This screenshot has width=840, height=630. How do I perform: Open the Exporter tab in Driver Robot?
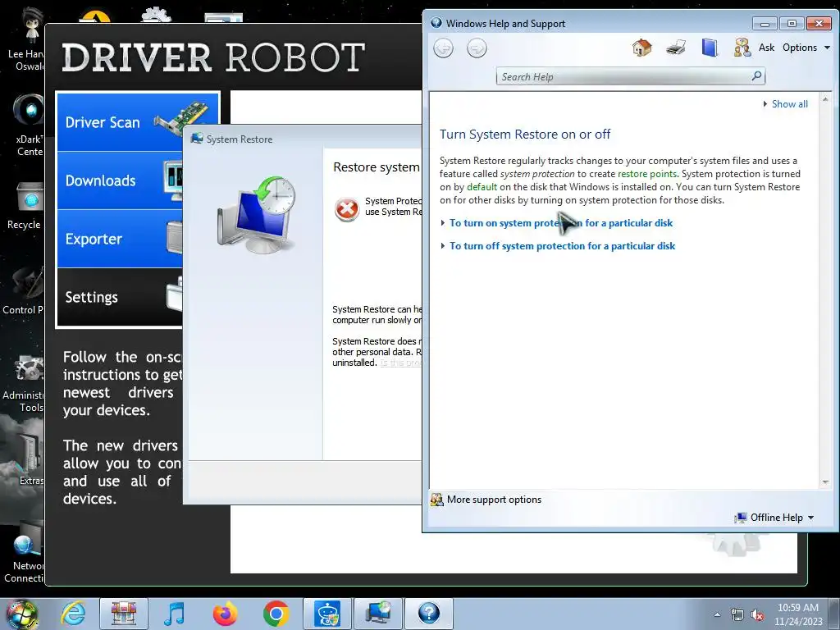pos(120,239)
